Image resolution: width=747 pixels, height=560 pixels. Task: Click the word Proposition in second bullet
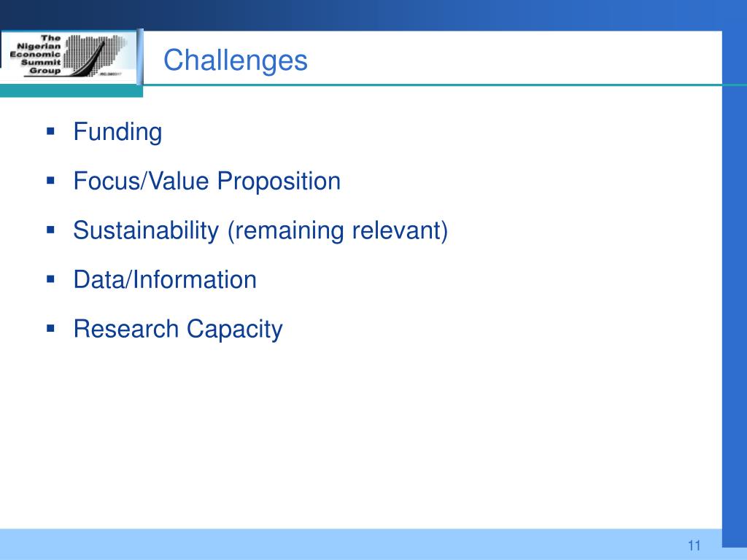tap(279, 182)
